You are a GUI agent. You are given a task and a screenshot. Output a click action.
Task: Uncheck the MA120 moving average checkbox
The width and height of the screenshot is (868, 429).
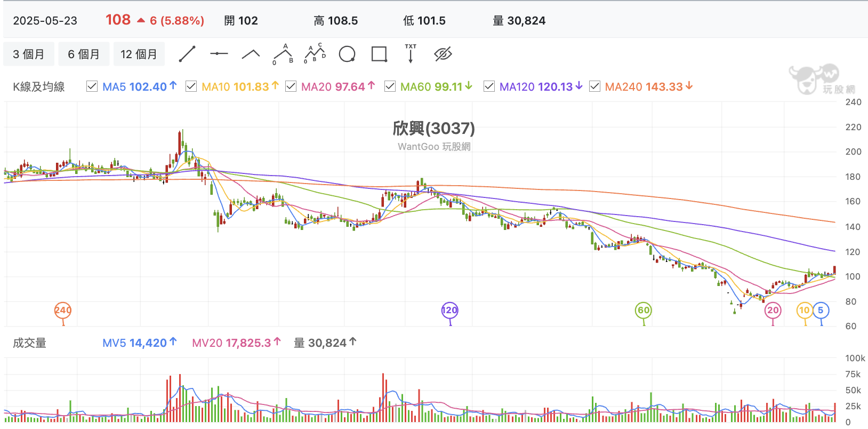coord(489,86)
